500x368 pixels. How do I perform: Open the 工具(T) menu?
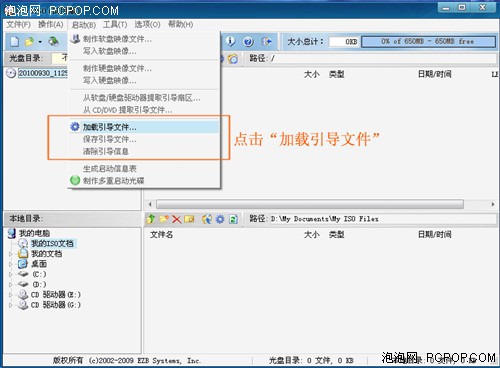(x=115, y=24)
